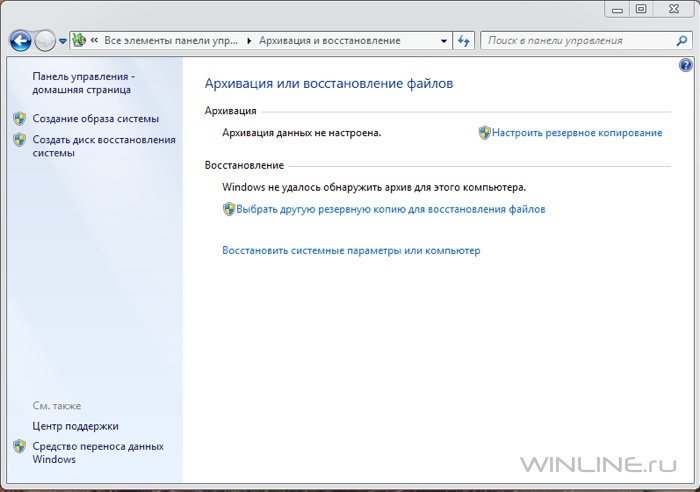Click shield icon beside 'Настроить резервное копирование'

tap(484, 133)
